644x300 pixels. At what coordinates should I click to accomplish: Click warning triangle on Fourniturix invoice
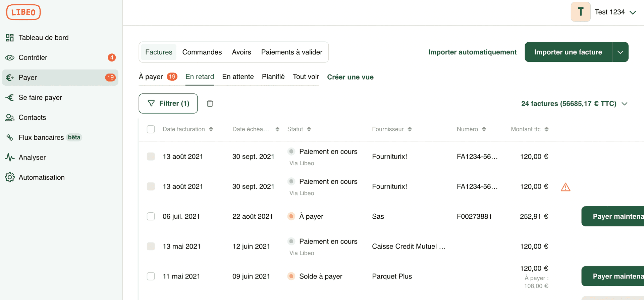pos(566,187)
